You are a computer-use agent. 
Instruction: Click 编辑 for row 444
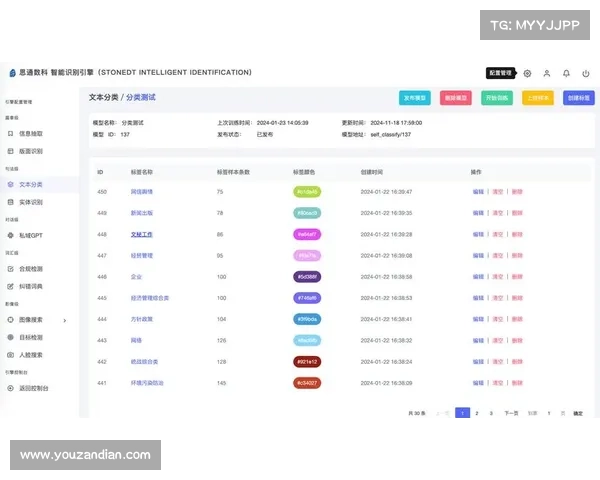478,319
